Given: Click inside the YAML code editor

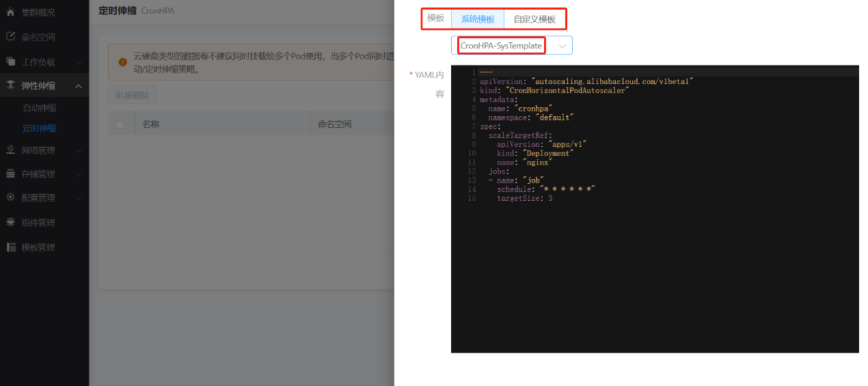Looking at the screenshot, I should (x=655, y=208).
